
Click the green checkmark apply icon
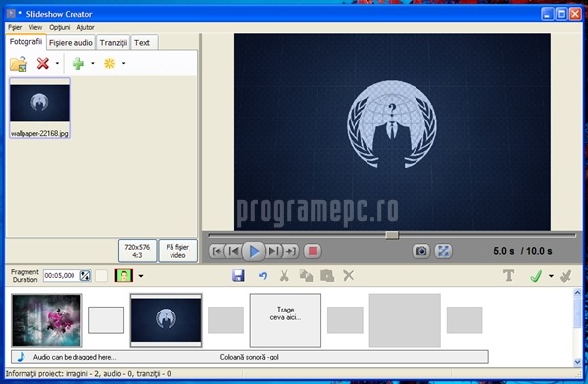click(x=536, y=276)
